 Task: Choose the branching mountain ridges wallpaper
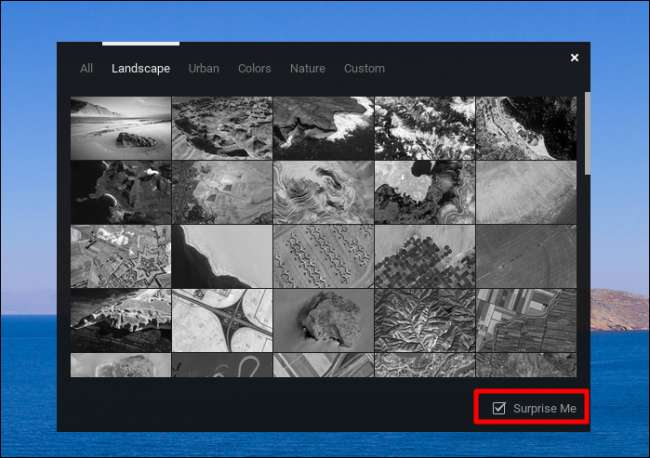pos(424,320)
